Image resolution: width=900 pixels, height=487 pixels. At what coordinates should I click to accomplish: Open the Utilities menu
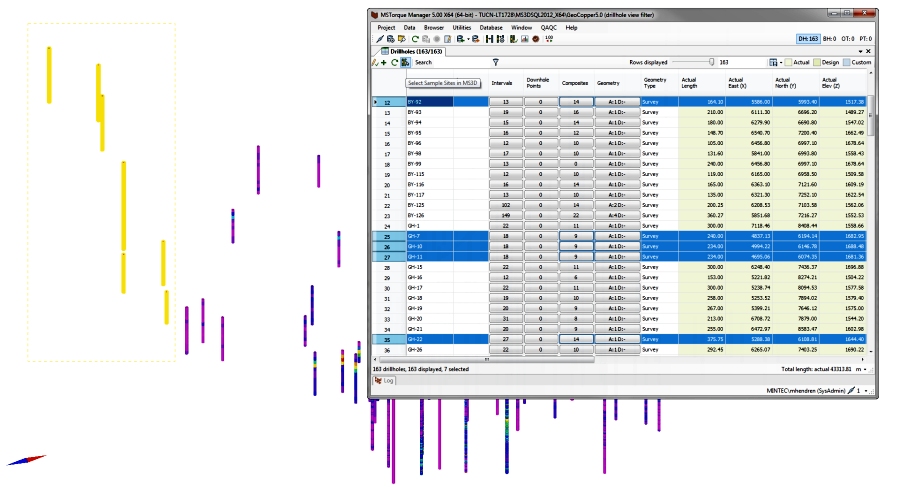tap(462, 27)
